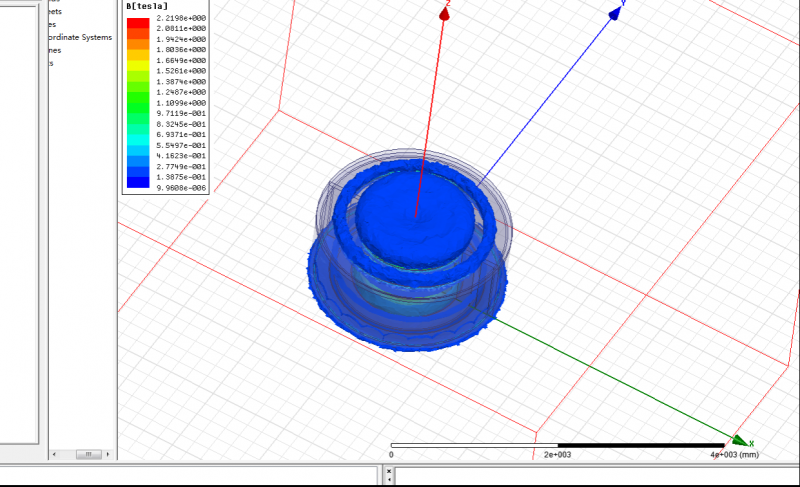The width and height of the screenshot is (800, 487).
Task: Click the 9.9608e-006 minimum legend value
Action: [x=182, y=187]
